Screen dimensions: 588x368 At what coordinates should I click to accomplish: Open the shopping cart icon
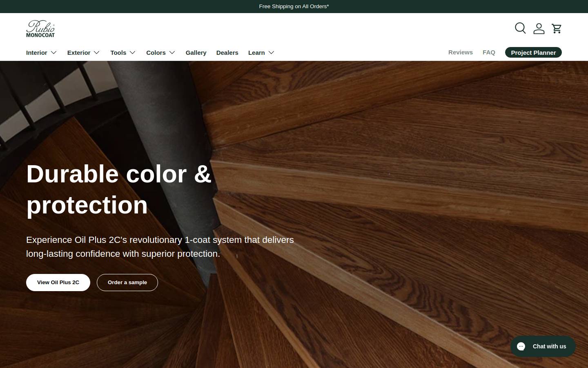tap(557, 28)
